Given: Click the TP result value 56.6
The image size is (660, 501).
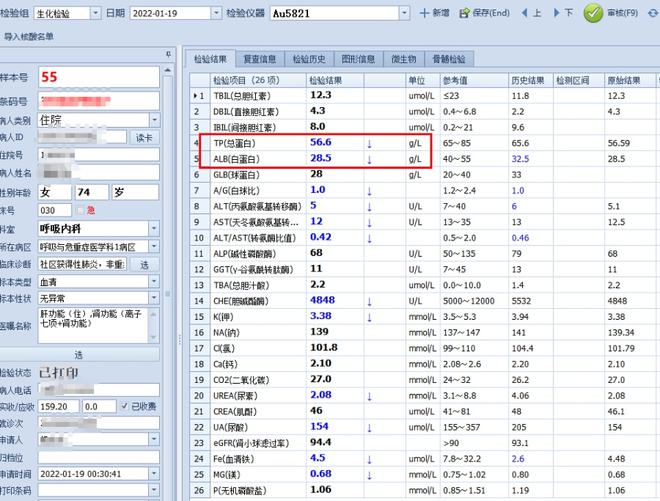Looking at the screenshot, I should [321, 142].
